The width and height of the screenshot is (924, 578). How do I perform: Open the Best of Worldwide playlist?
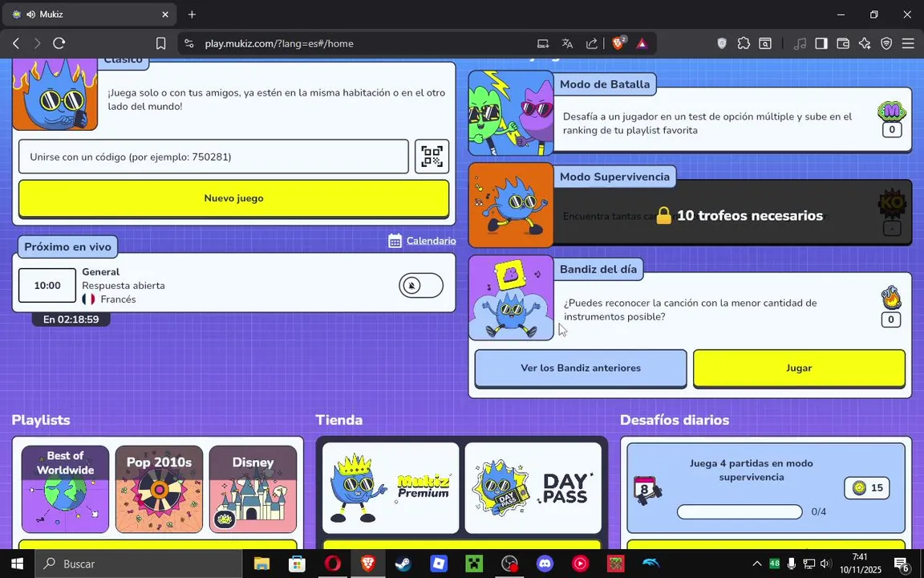coord(66,489)
